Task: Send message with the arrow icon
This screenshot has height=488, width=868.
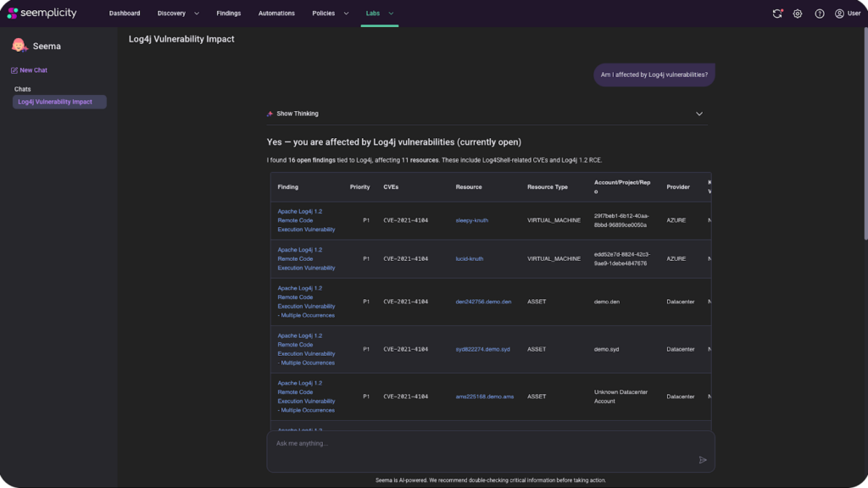Action: [x=703, y=460]
